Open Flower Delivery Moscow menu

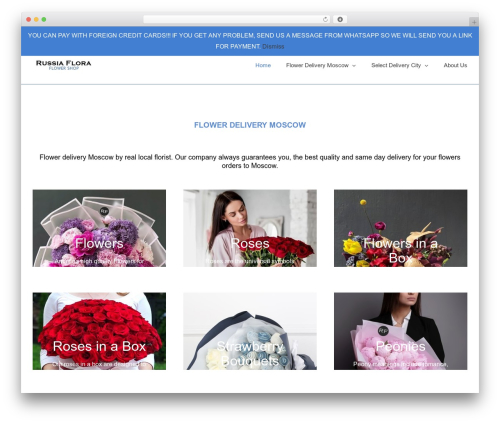(317, 65)
